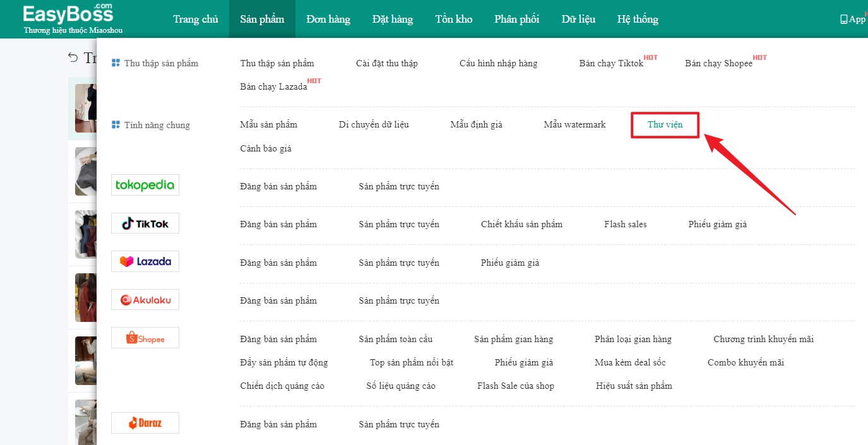This screenshot has height=445, width=868.
Task: Open the Akulaku platform logo
Action: (145, 300)
